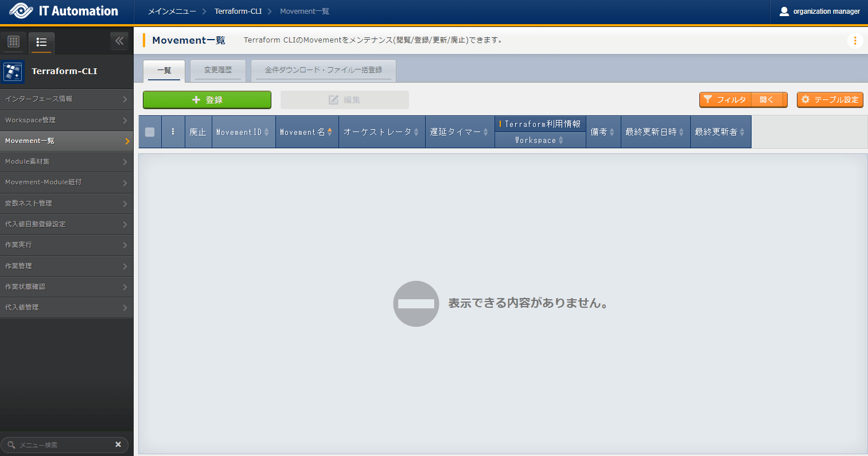Expand the filter panel with 開く
This screenshot has height=456, width=868.
pyautogui.click(x=767, y=100)
